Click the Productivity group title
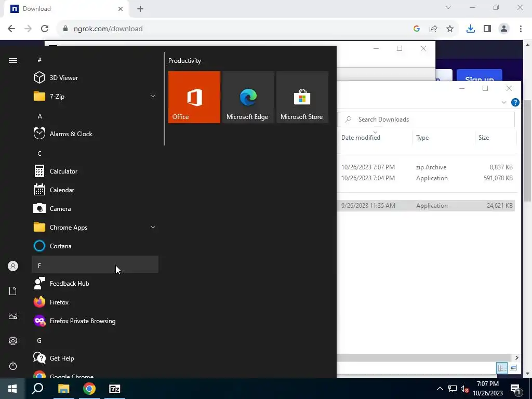The image size is (532, 399). [184, 61]
